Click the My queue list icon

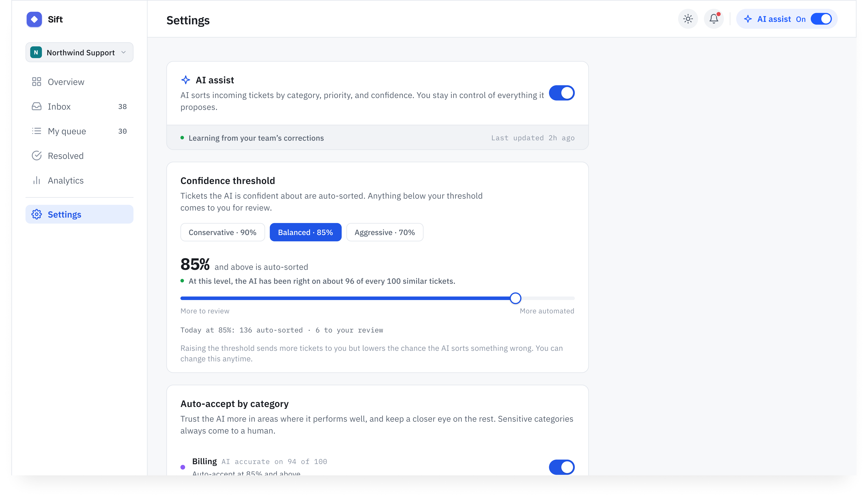36,131
